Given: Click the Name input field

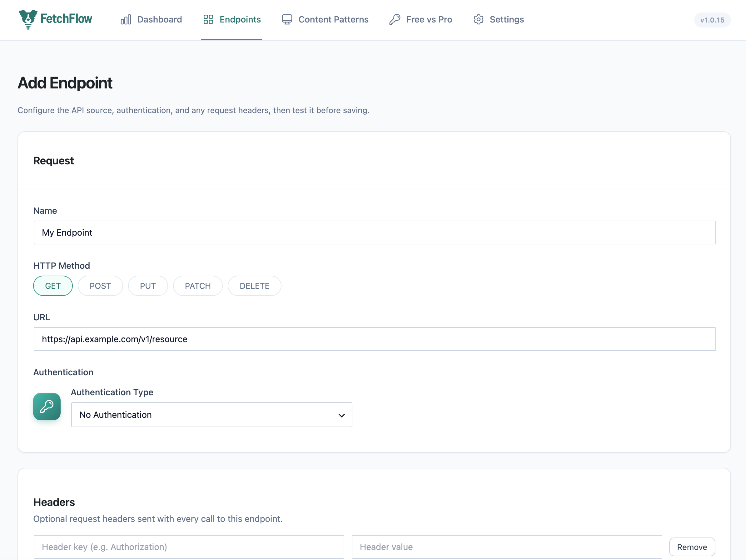Looking at the screenshot, I should [375, 232].
